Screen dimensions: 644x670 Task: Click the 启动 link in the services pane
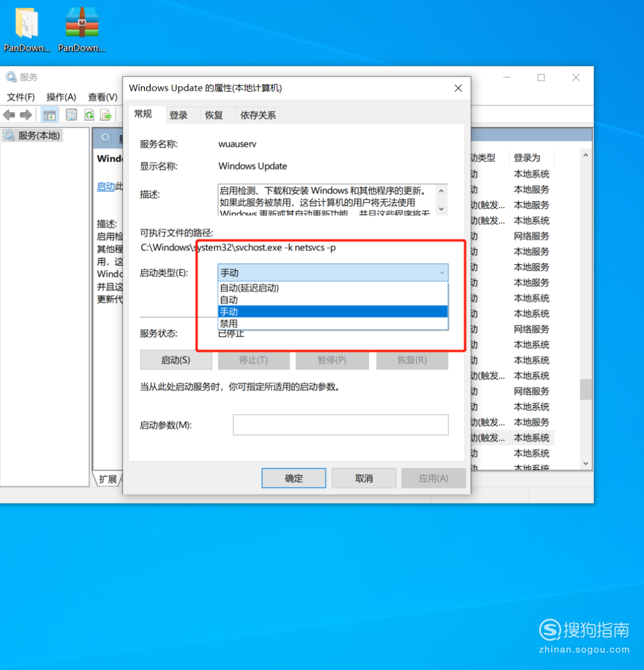pyautogui.click(x=106, y=186)
